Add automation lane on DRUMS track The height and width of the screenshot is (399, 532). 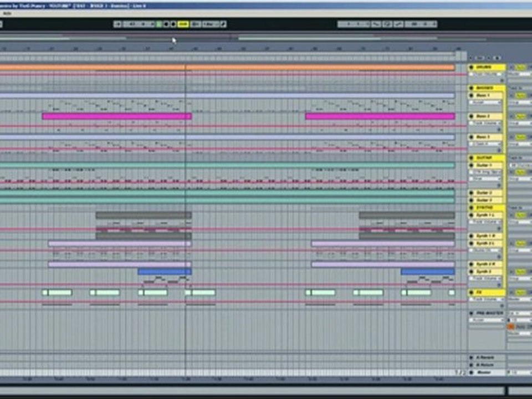502,80
